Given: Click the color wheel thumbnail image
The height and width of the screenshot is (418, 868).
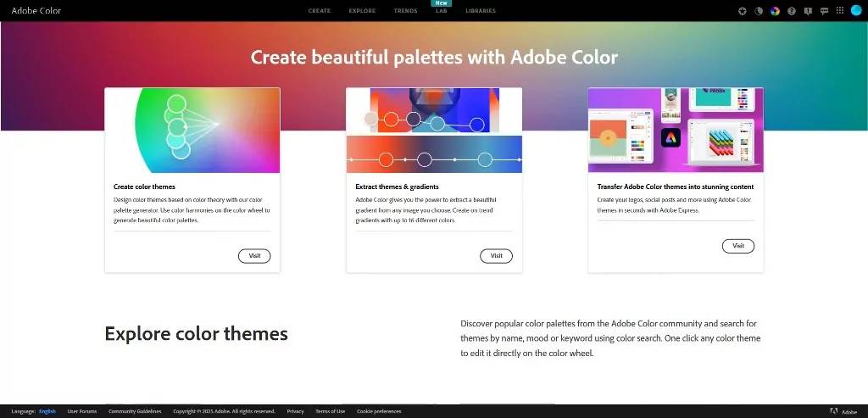Looking at the screenshot, I should coord(192,130).
